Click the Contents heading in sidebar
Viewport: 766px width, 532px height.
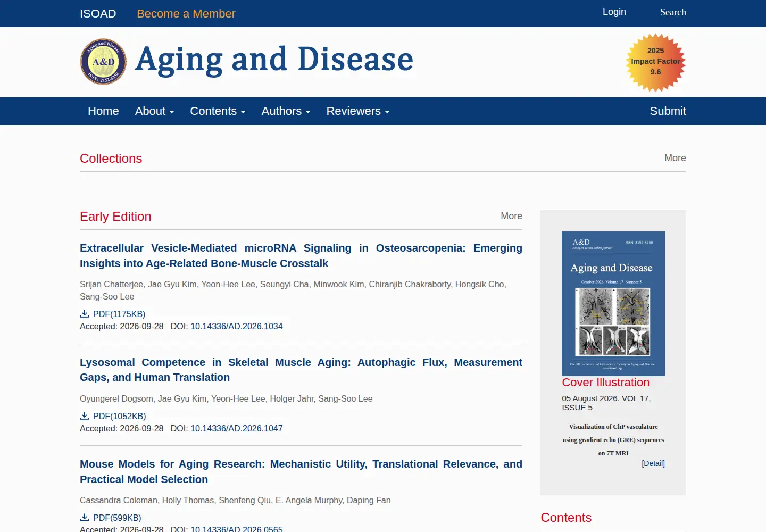coord(566,518)
